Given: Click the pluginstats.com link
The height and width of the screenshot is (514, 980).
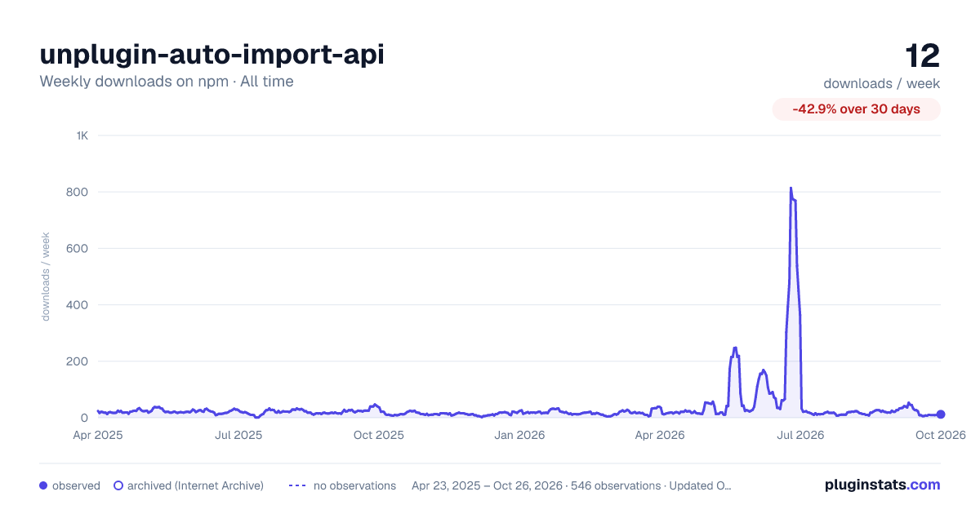Looking at the screenshot, I should pyautogui.click(x=882, y=485).
